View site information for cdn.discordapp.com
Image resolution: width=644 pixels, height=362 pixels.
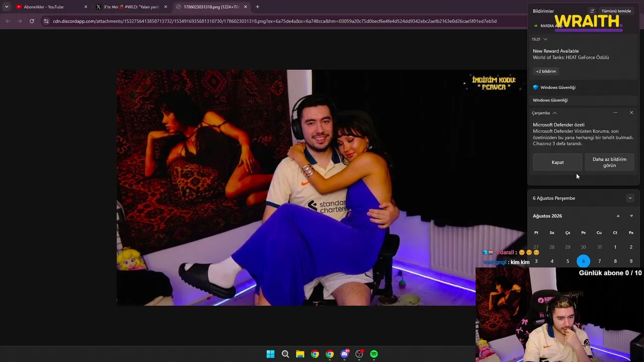[x=46, y=21]
